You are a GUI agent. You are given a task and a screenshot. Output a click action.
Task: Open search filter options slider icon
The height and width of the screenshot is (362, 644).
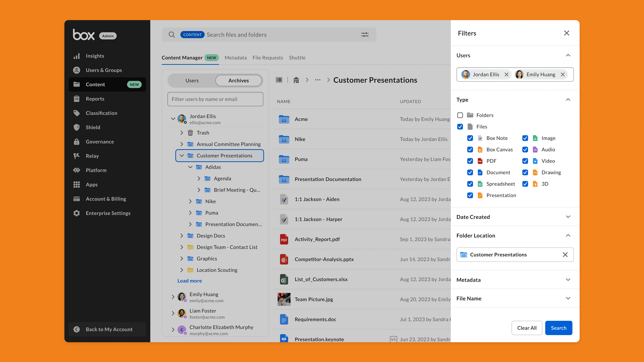[x=365, y=35]
